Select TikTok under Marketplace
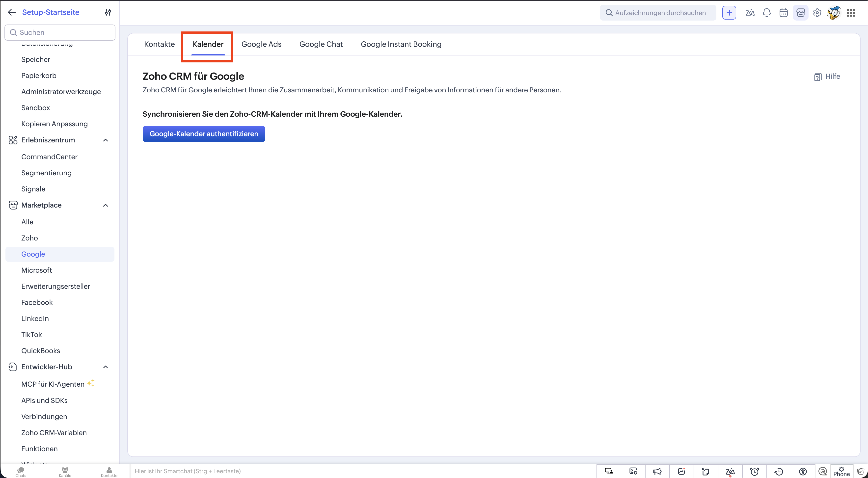Viewport: 868px width, 478px height. coord(32,335)
